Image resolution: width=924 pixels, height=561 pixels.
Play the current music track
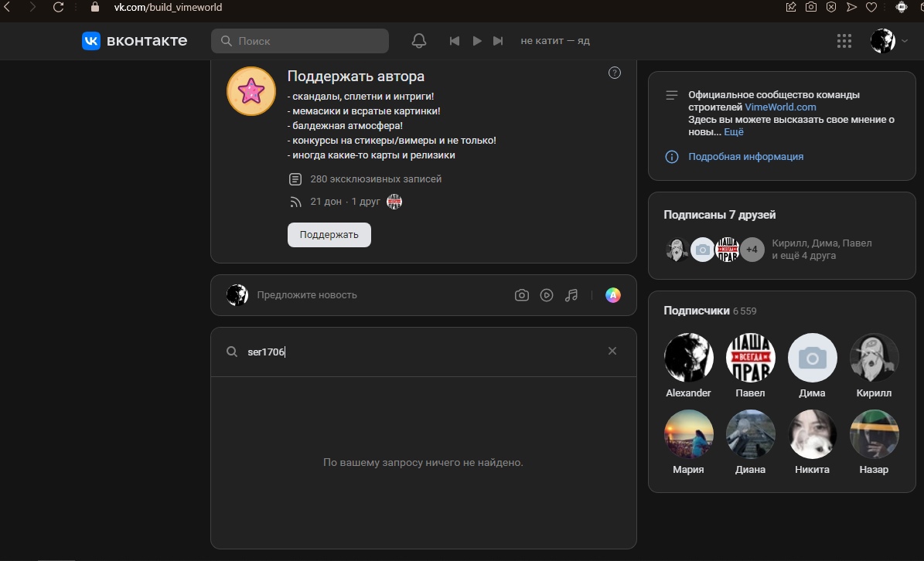tap(477, 41)
